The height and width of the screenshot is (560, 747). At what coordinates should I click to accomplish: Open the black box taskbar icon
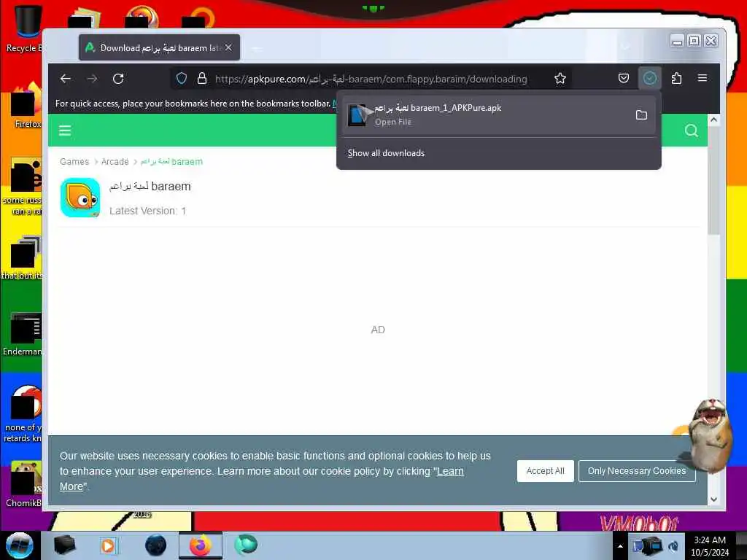point(65,545)
